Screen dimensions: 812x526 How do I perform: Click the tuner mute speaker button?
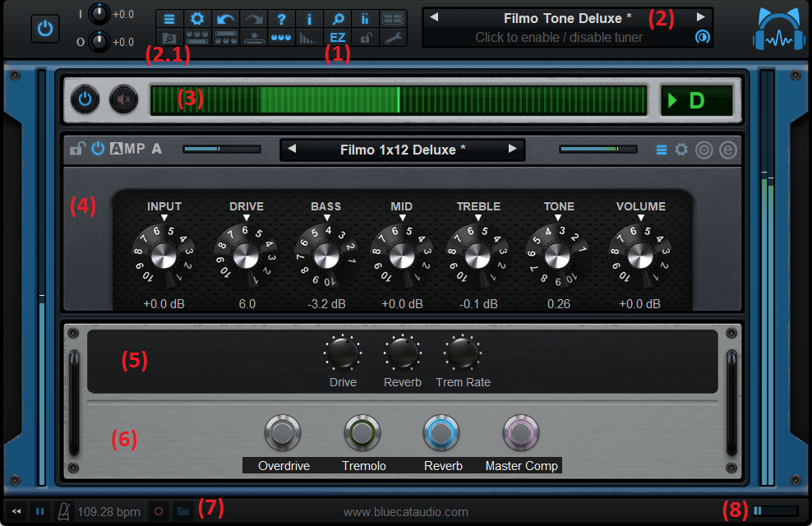click(x=124, y=99)
